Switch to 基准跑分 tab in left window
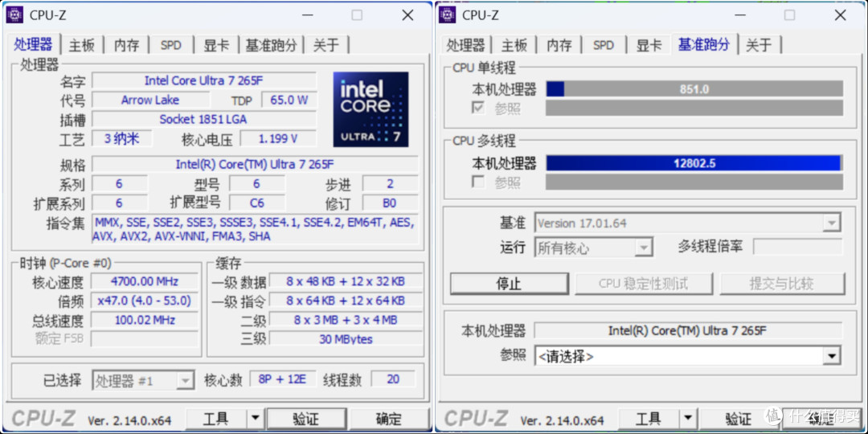Viewport: 868px width, 434px height. 272,45
